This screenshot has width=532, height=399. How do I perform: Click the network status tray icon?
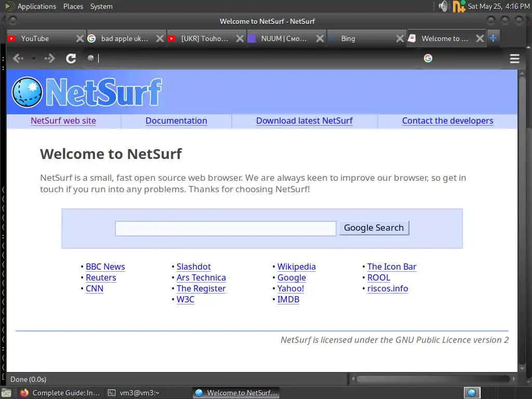click(x=459, y=6)
